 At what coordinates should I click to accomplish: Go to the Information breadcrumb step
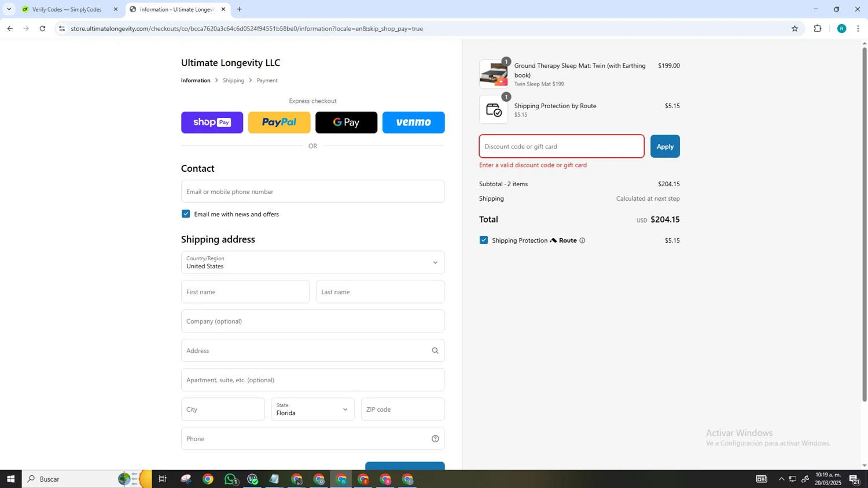[196, 80]
